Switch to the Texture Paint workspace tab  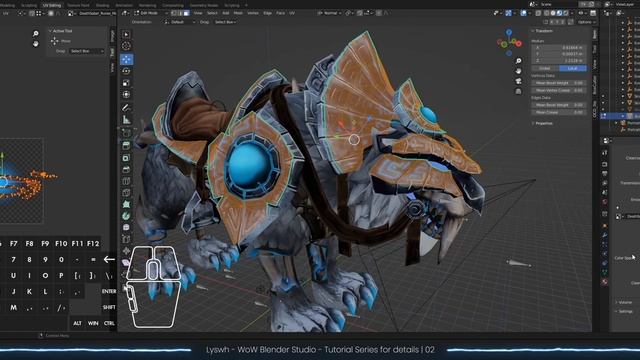pos(78,5)
